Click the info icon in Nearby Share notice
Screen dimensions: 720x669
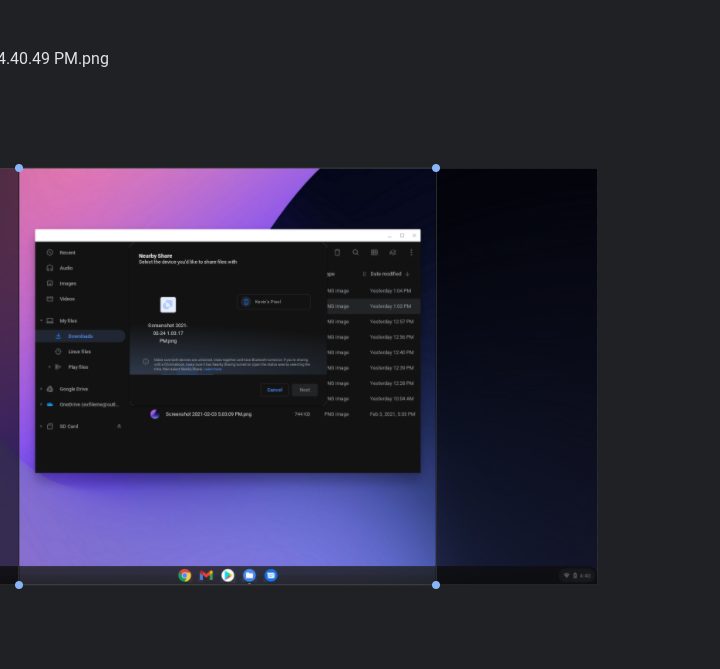(x=146, y=362)
